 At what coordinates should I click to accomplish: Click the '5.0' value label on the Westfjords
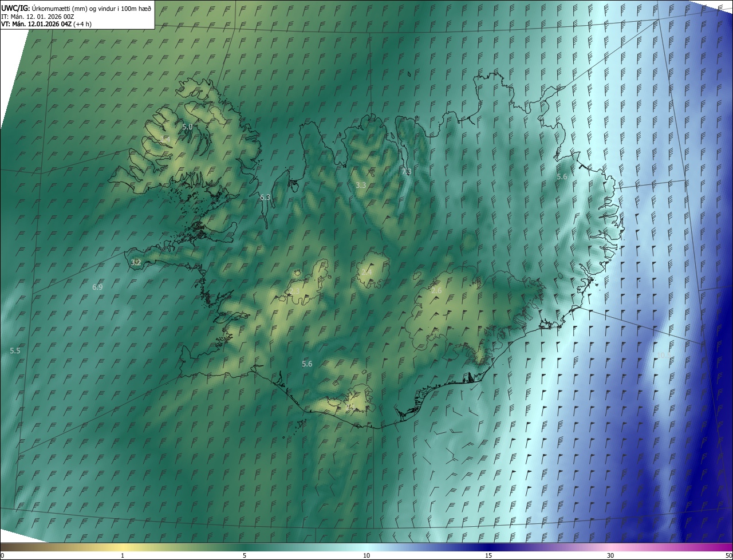tap(187, 127)
